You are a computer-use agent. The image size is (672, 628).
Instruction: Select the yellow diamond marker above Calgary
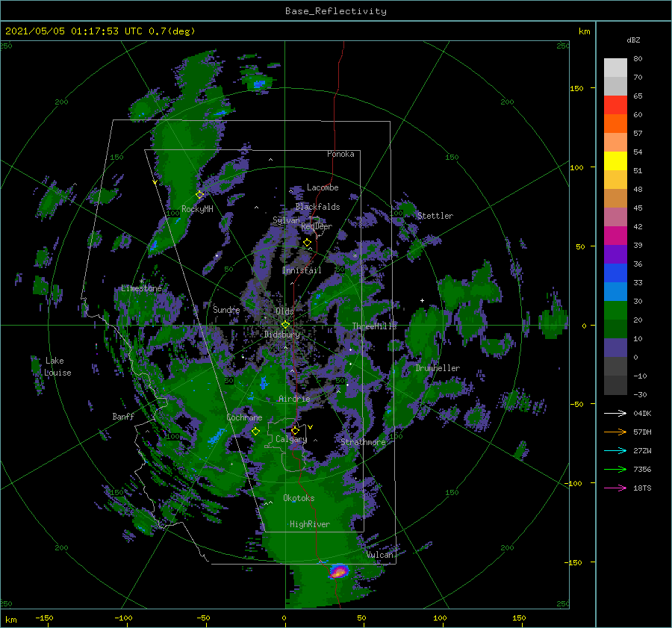[x=295, y=430]
